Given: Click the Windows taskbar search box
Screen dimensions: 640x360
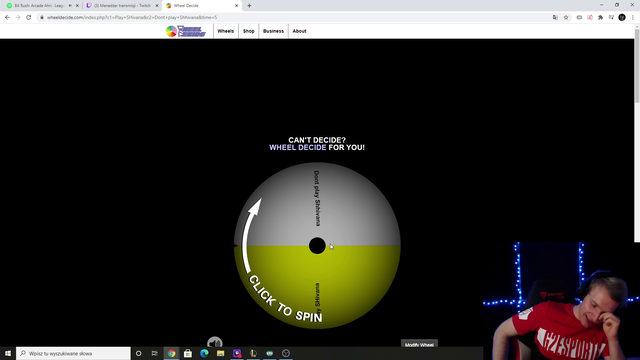Looking at the screenshot, I should click(73, 353).
